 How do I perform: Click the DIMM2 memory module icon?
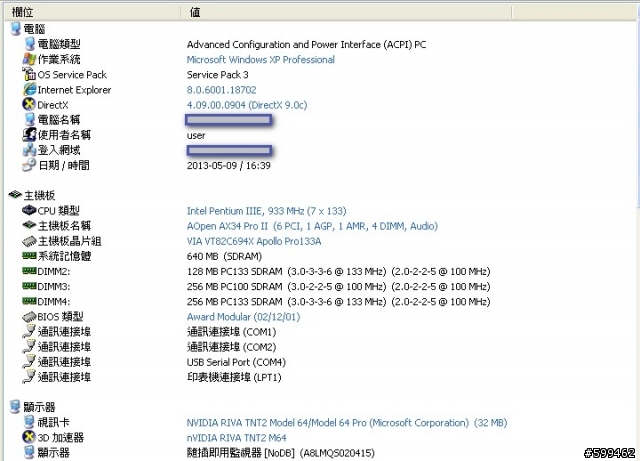tap(29, 271)
